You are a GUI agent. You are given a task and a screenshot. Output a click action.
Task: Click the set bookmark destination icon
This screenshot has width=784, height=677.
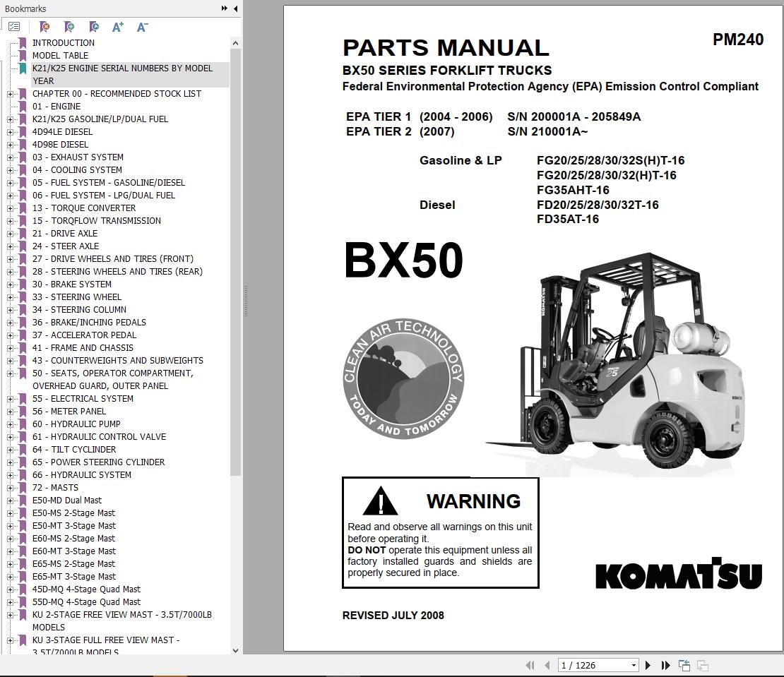93,27
